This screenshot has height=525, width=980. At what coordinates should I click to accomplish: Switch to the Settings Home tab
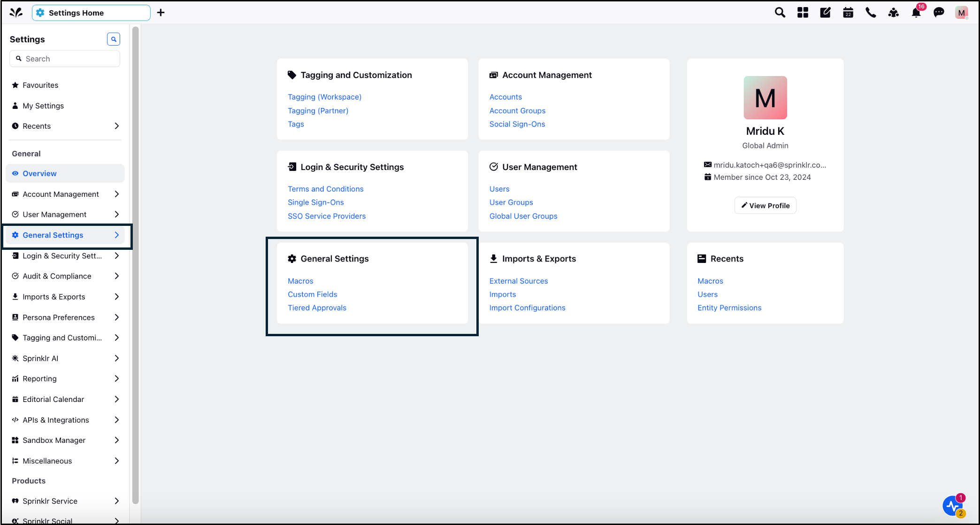[x=91, y=13]
